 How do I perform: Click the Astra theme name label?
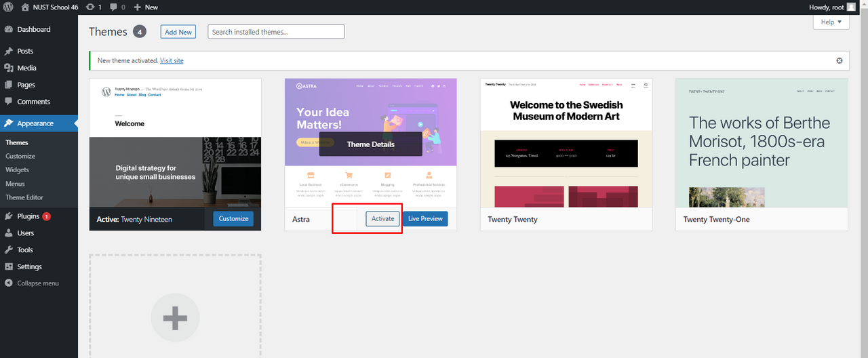point(301,219)
